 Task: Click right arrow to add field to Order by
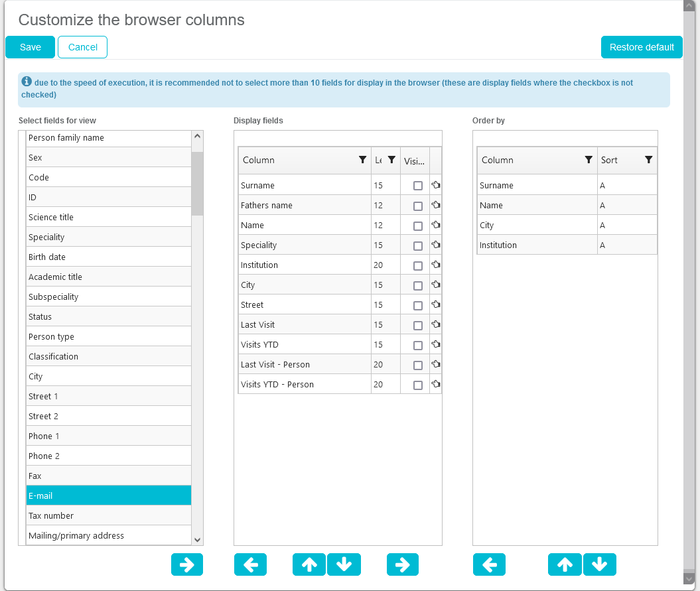pos(403,564)
